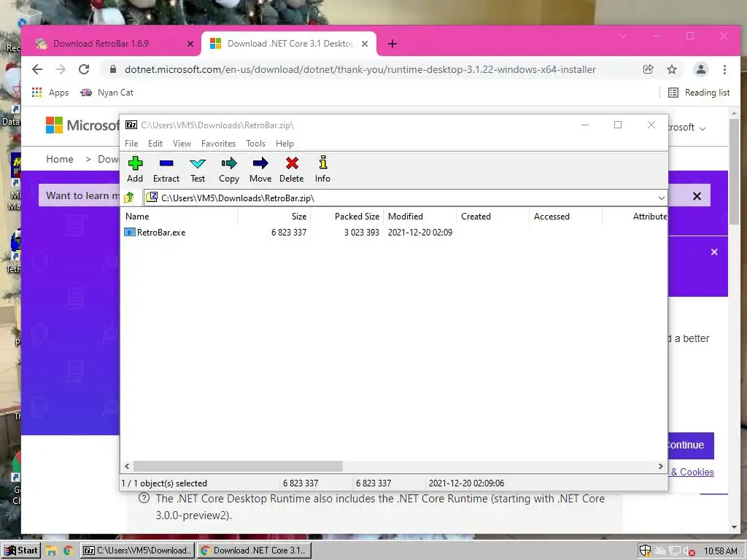Click the right scroll arrow in 7-Zip

click(660, 466)
